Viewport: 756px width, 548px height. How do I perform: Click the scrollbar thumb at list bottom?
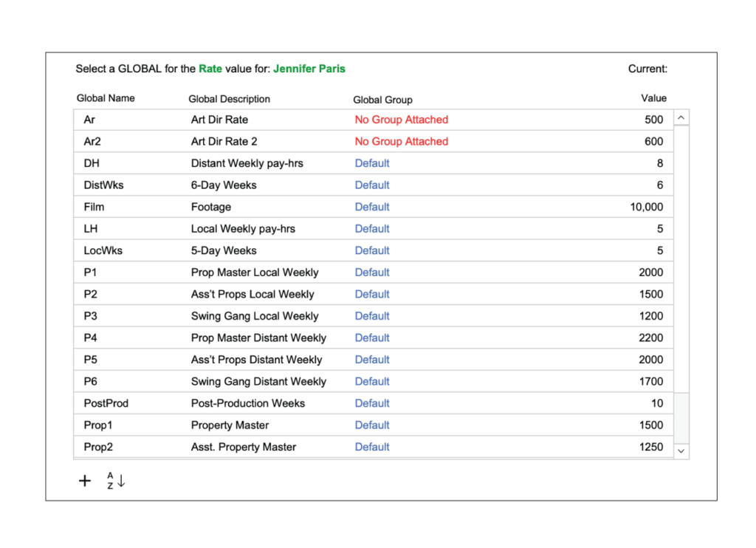click(681, 418)
